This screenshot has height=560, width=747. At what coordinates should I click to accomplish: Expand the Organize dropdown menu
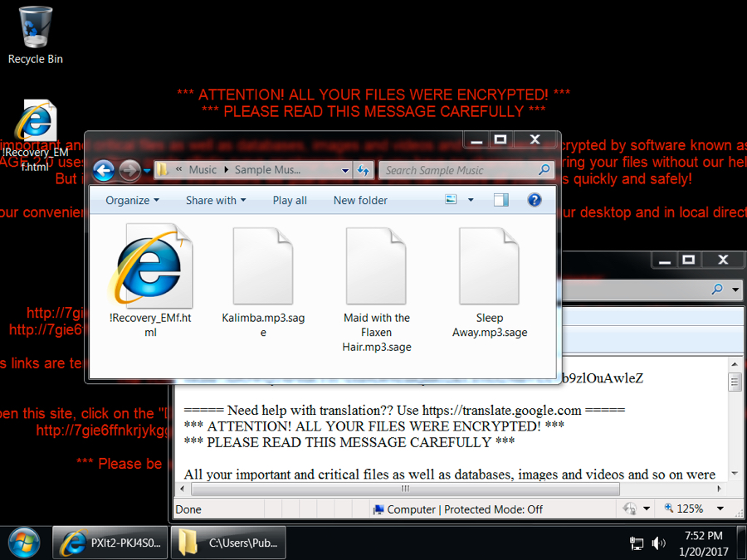coord(132,200)
